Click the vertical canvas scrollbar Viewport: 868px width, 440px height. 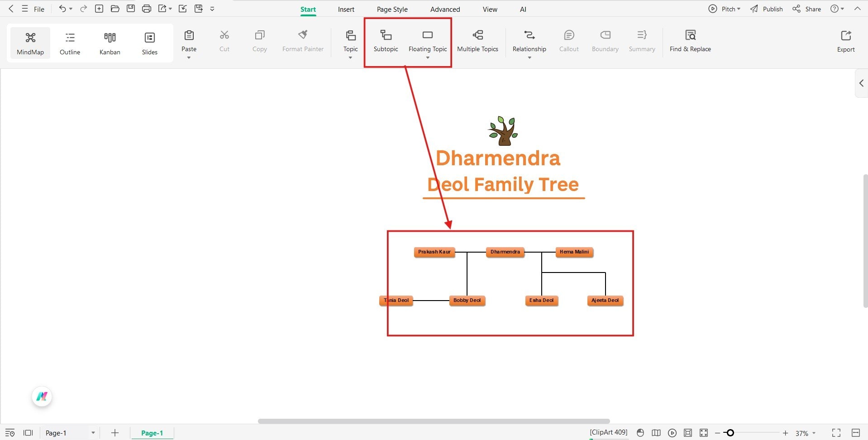[x=865, y=241]
